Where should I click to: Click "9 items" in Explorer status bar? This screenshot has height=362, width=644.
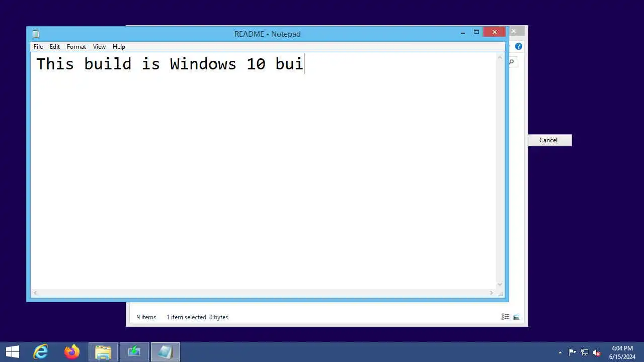pos(146,317)
